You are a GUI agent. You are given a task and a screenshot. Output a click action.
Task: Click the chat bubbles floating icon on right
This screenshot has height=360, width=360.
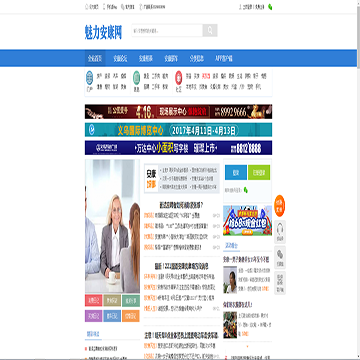click(280, 257)
